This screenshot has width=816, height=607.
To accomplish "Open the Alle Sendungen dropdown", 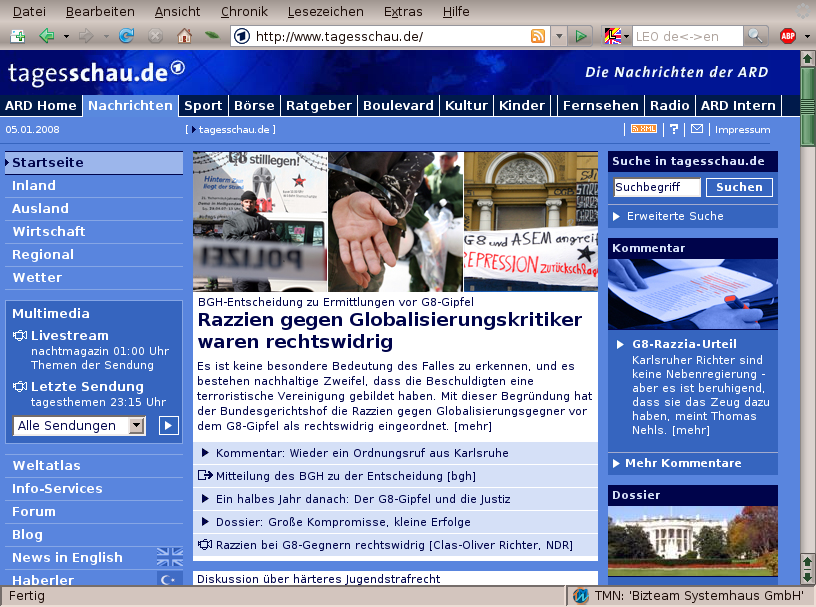I will tap(79, 426).
